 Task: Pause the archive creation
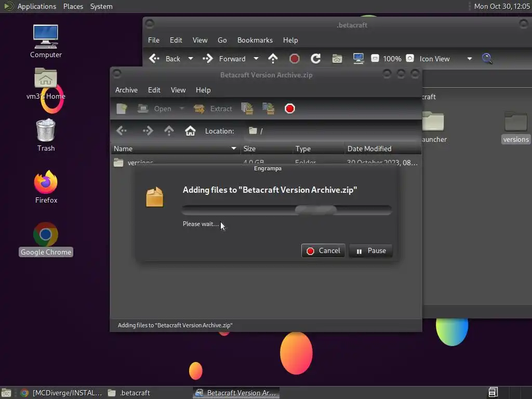[370, 251]
